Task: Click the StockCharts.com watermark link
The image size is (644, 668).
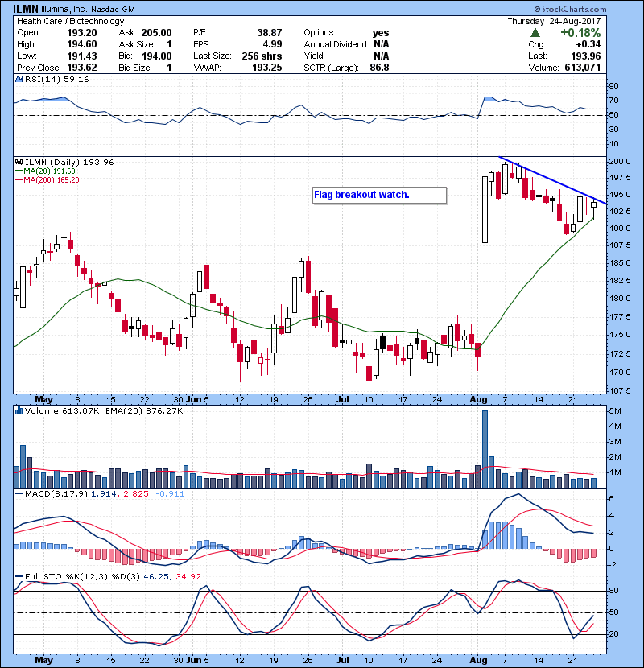Action: click(570, 9)
